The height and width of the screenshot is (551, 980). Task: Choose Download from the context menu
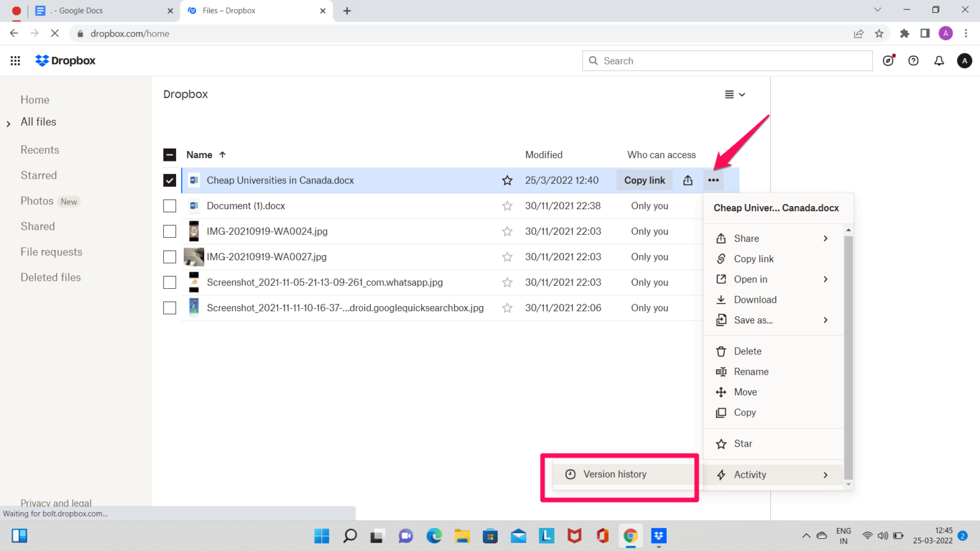[773, 300]
